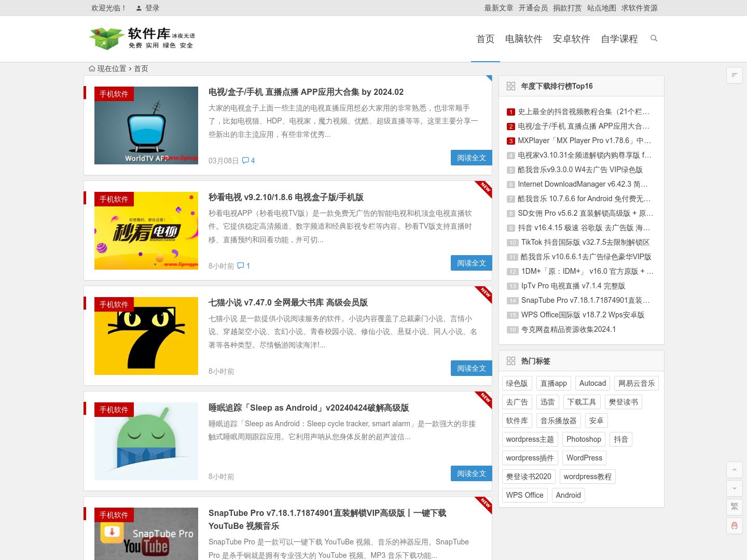Open 首页 navigation tab
Screen dimensions: 747x560
point(486,39)
